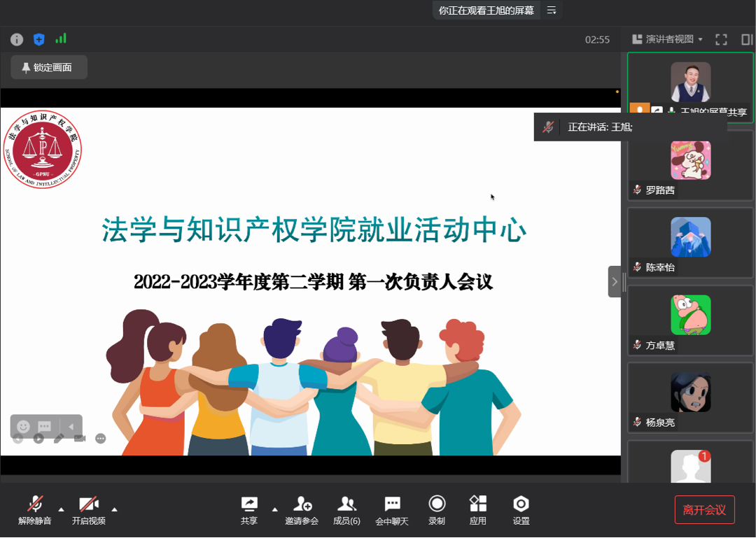Open the 演讲者视图 view dropdown
Image resolution: width=756 pixels, height=538 pixels.
point(667,39)
